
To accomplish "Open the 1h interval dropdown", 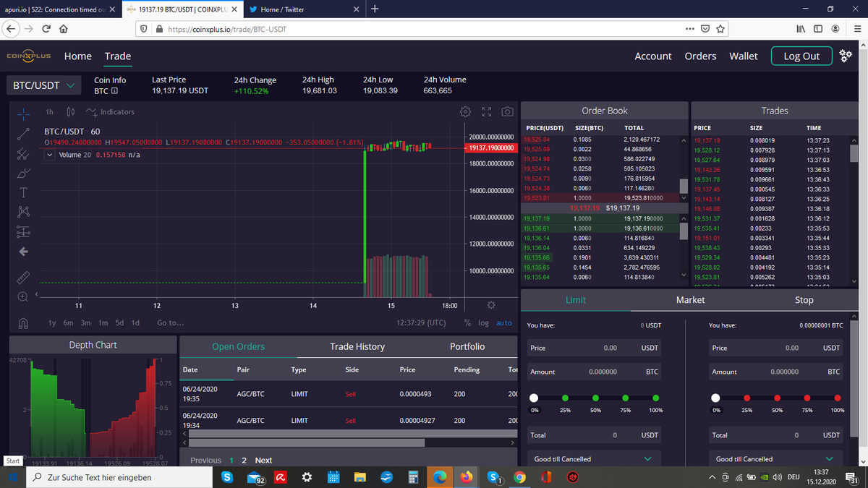I will [49, 112].
